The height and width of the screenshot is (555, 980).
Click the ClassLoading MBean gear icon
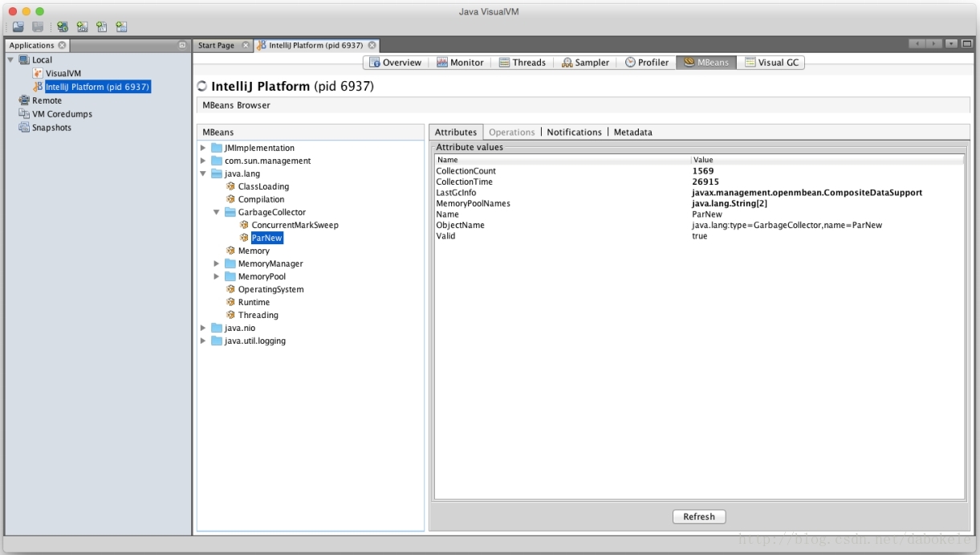click(x=231, y=186)
